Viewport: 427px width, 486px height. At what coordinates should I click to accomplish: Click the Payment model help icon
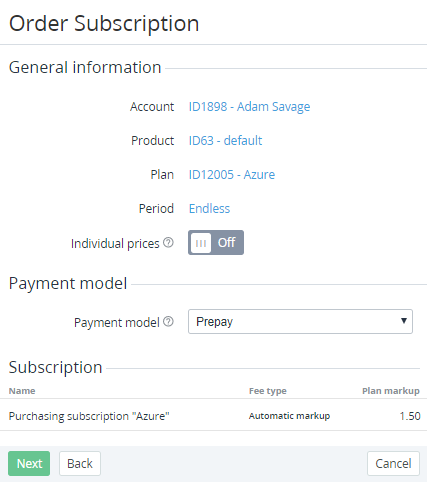tap(168, 321)
